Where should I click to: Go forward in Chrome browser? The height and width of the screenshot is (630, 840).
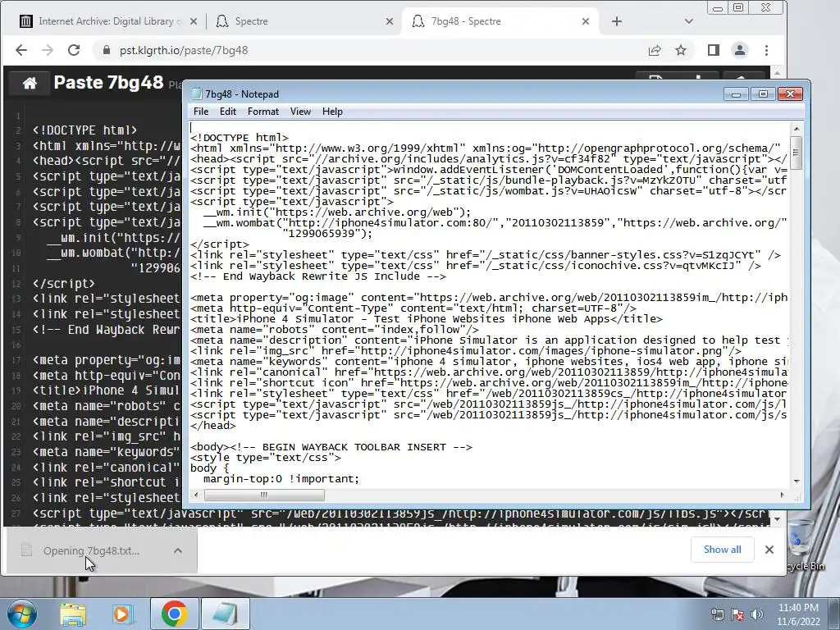point(48,50)
